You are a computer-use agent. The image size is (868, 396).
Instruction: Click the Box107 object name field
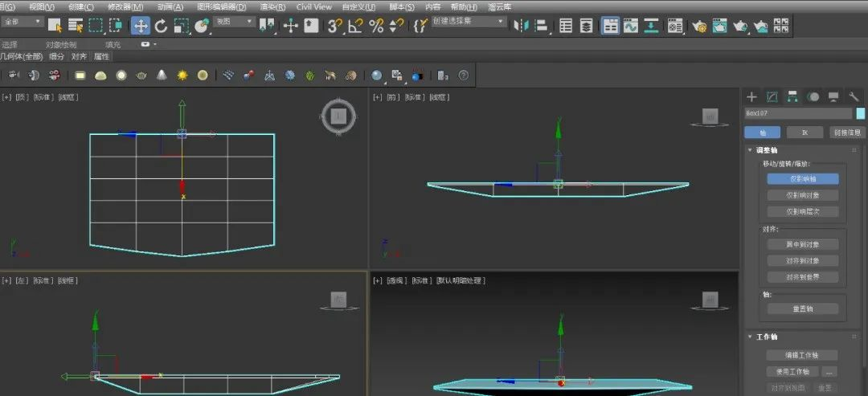[798, 113]
